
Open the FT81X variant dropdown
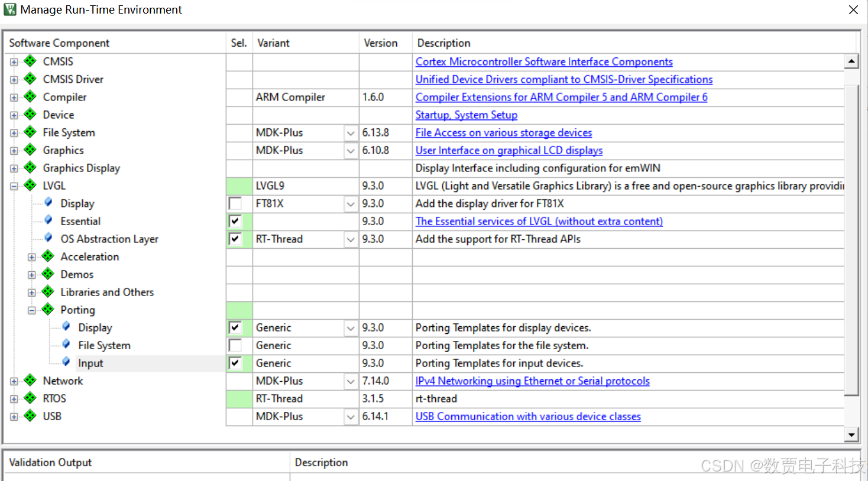click(351, 204)
